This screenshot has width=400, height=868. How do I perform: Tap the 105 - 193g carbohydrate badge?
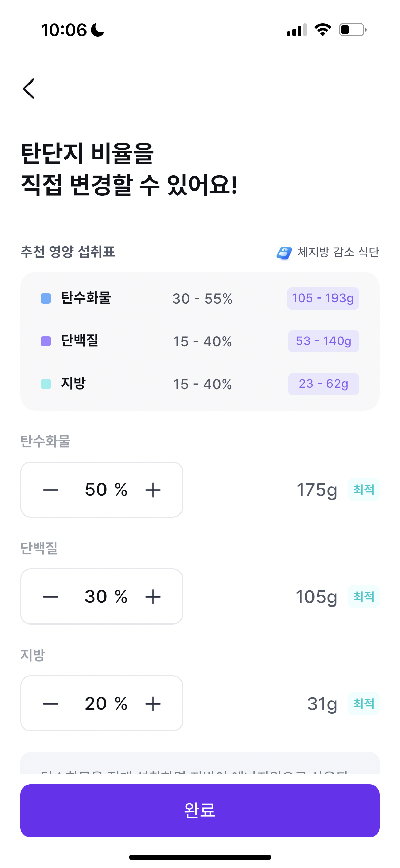[x=323, y=299]
